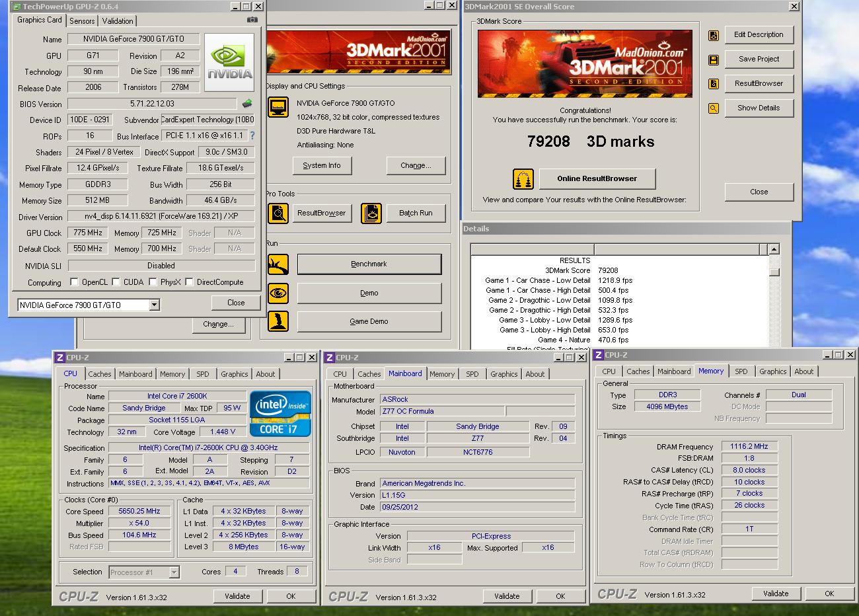Click the BIOS save chip icon in GPU-Z
The image size is (859, 616).
tap(247, 104)
